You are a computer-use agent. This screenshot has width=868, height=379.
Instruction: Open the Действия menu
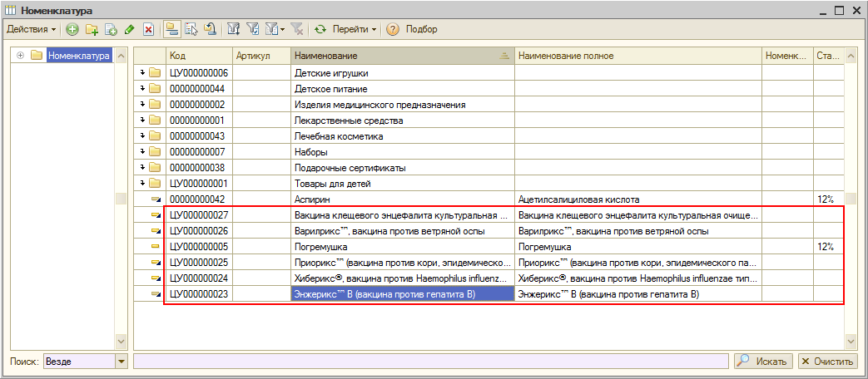point(31,30)
